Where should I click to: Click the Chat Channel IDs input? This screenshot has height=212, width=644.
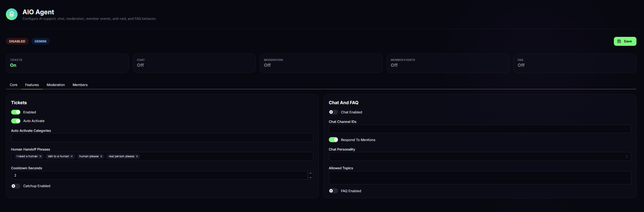(480, 129)
